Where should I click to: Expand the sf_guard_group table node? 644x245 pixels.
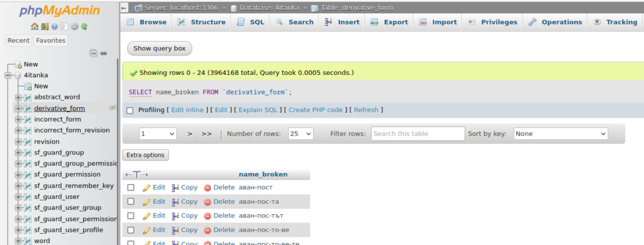[x=18, y=153]
